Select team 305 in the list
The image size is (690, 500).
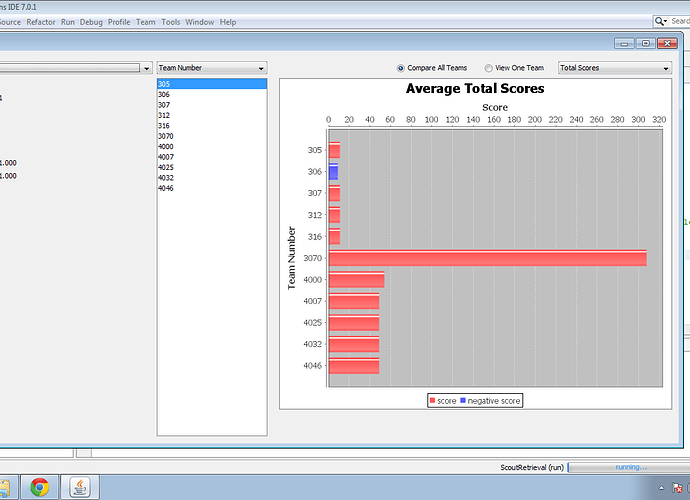pos(212,84)
